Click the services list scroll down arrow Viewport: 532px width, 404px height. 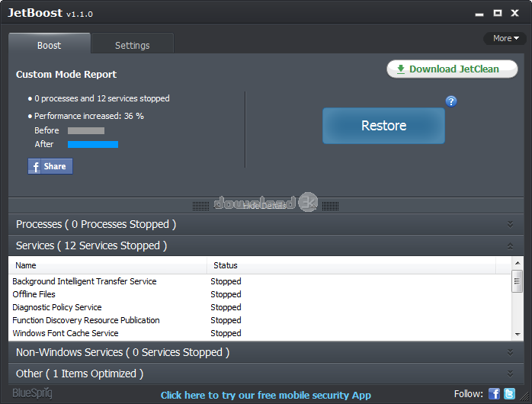(x=518, y=335)
